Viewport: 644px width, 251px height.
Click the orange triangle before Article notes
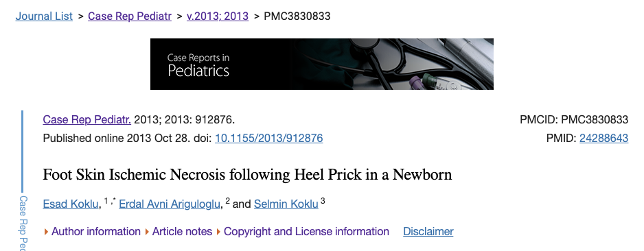(x=147, y=232)
